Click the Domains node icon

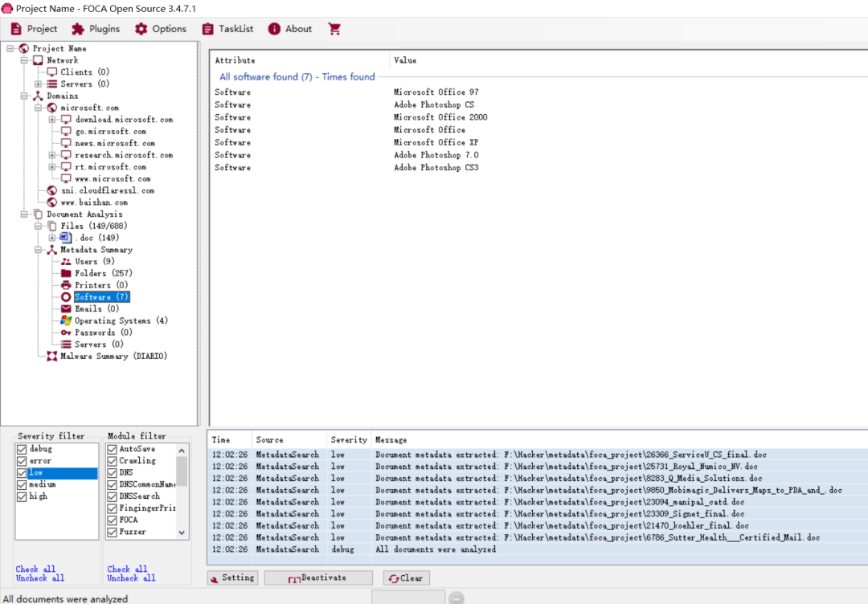point(39,96)
